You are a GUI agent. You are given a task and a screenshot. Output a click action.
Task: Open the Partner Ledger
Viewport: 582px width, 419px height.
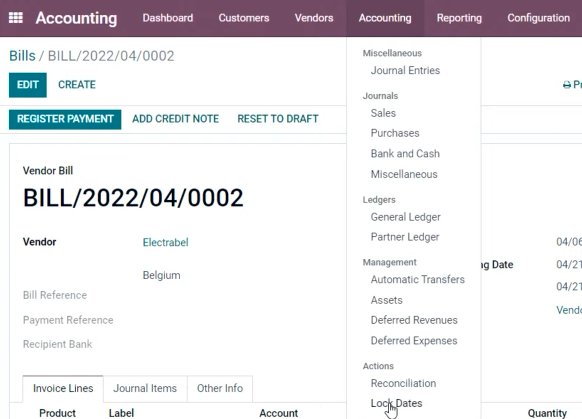405,237
